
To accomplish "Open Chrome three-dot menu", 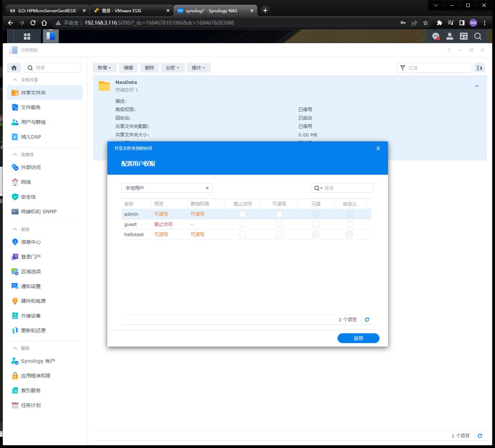I will coord(485,23).
